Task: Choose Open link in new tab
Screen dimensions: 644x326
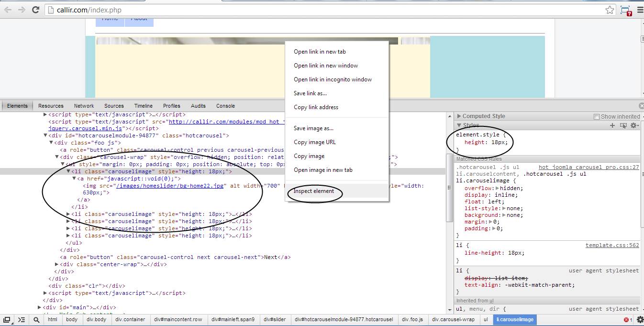Action: point(337,52)
